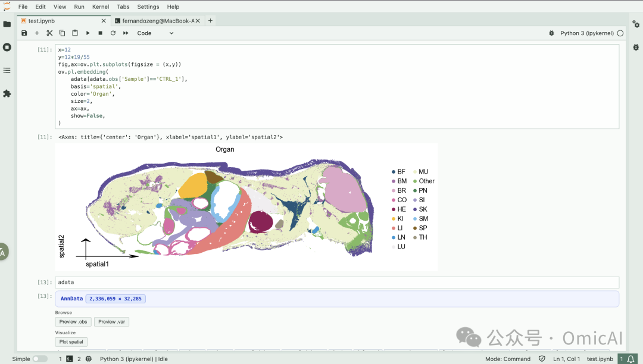
Task: Open the Settings menu
Action: point(148,7)
